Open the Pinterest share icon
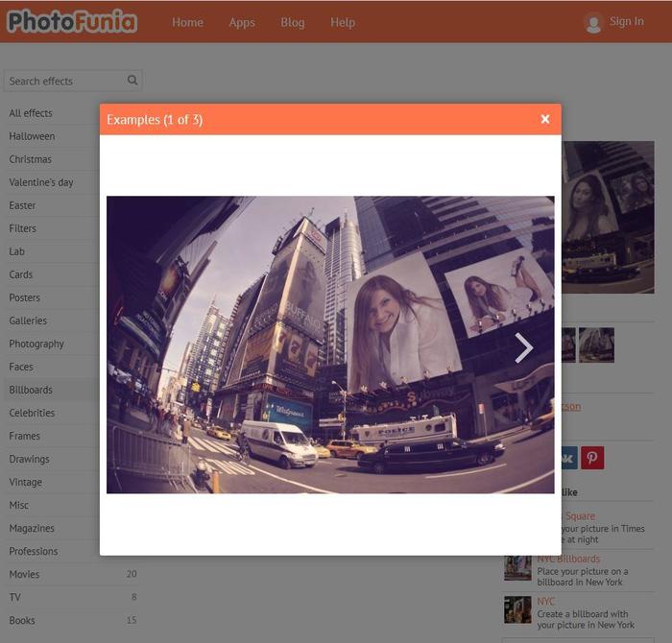The width and height of the screenshot is (672, 643). point(592,458)
